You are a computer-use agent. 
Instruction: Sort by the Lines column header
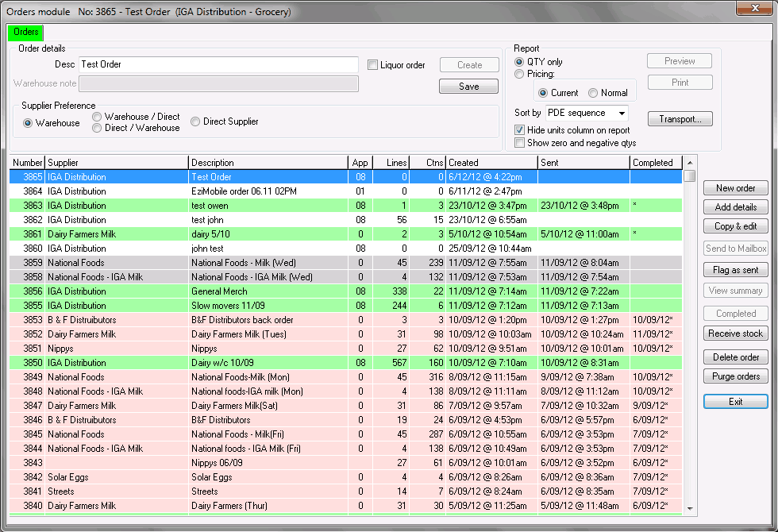point(391,163)
